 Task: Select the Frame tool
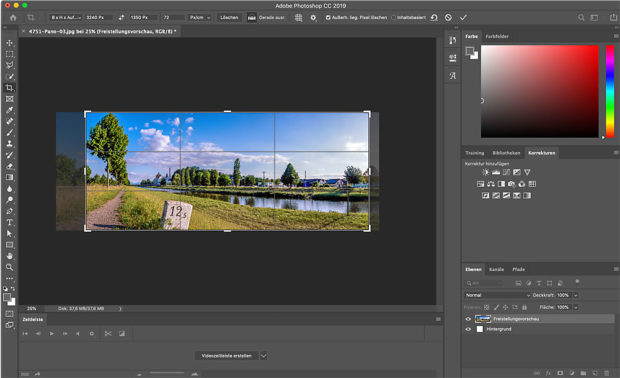click(9, 99)
